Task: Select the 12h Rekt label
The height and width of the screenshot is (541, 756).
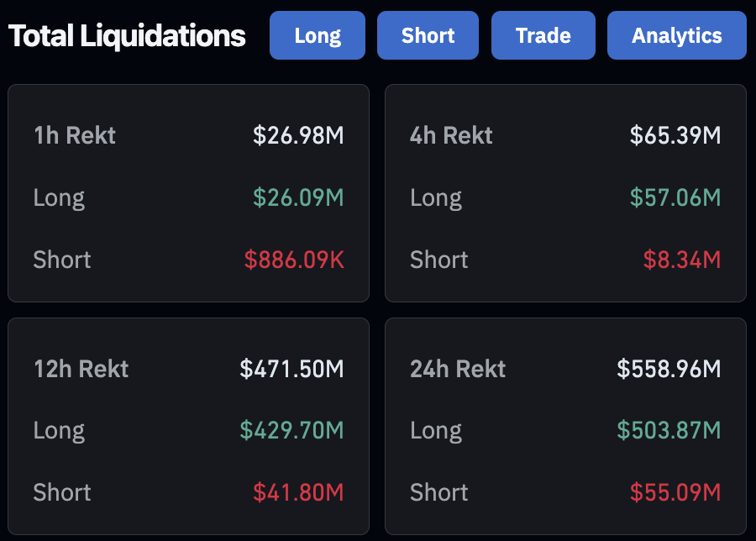Action: (x=81, y=369)
